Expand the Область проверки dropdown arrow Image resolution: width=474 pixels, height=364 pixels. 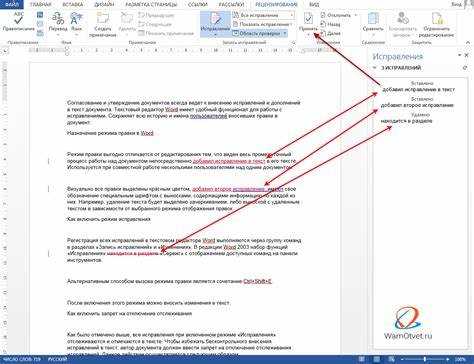[285, 33]
